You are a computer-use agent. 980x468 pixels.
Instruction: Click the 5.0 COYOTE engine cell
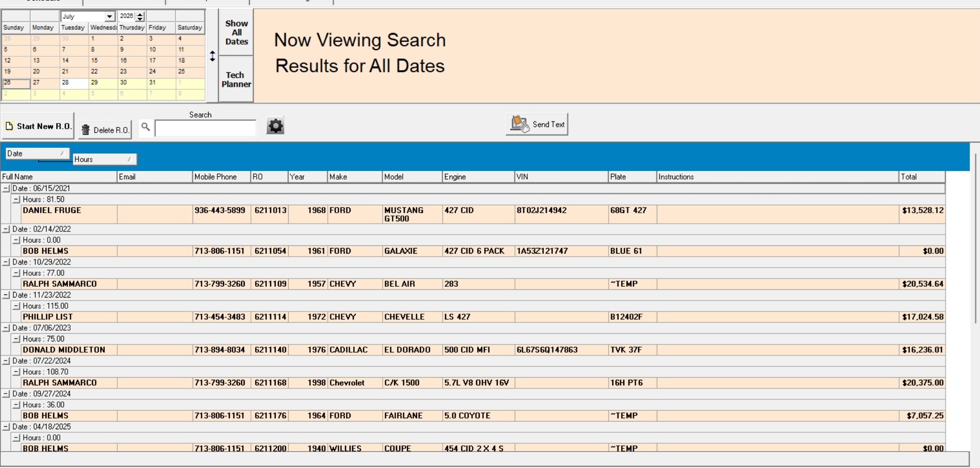478,416
